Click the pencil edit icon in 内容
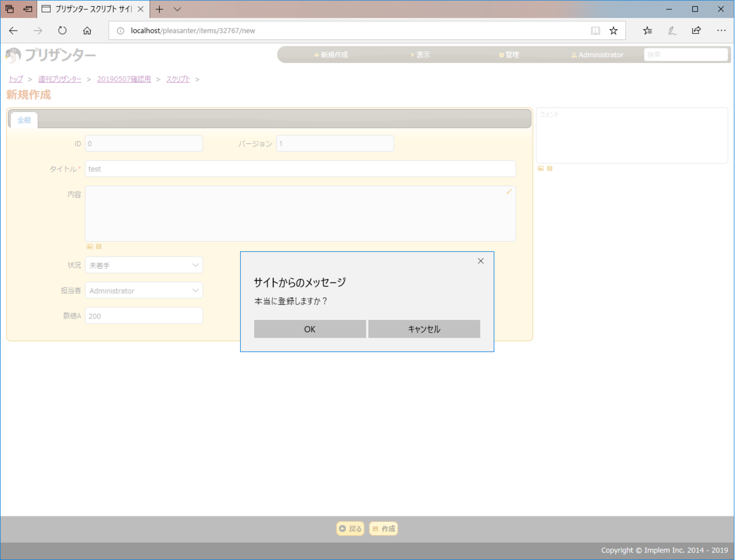 pos(508,192)
